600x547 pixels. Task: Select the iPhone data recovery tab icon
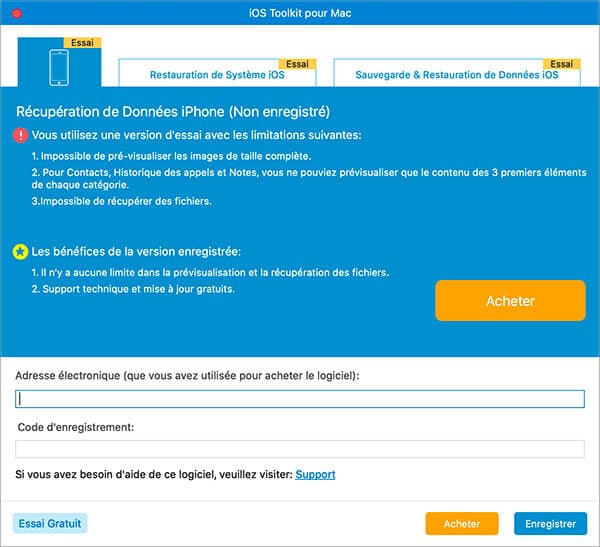(x=59, y=67)
